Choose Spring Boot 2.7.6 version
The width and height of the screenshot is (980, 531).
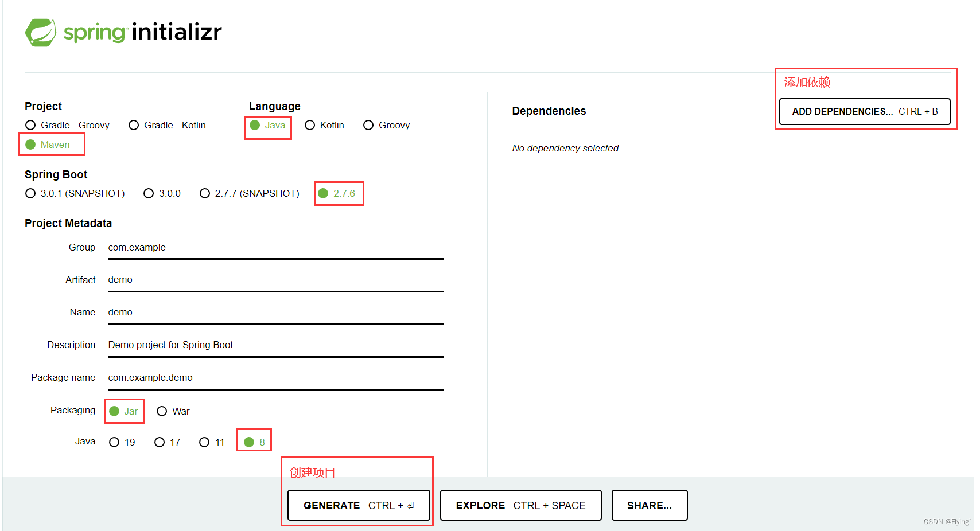[337, 193]
